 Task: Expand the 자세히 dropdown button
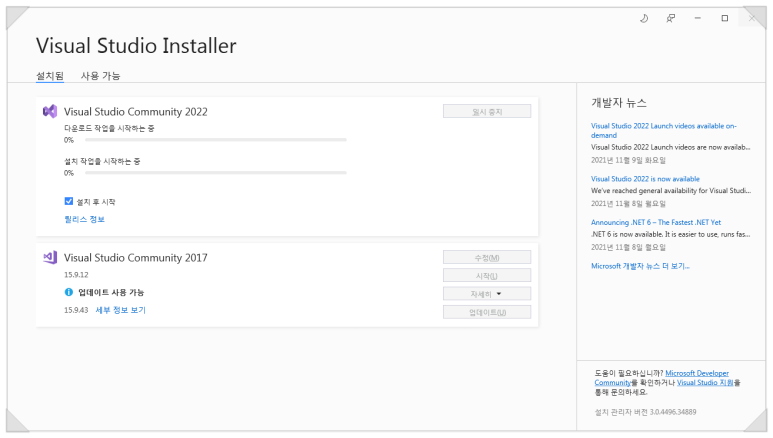[487, 294]
